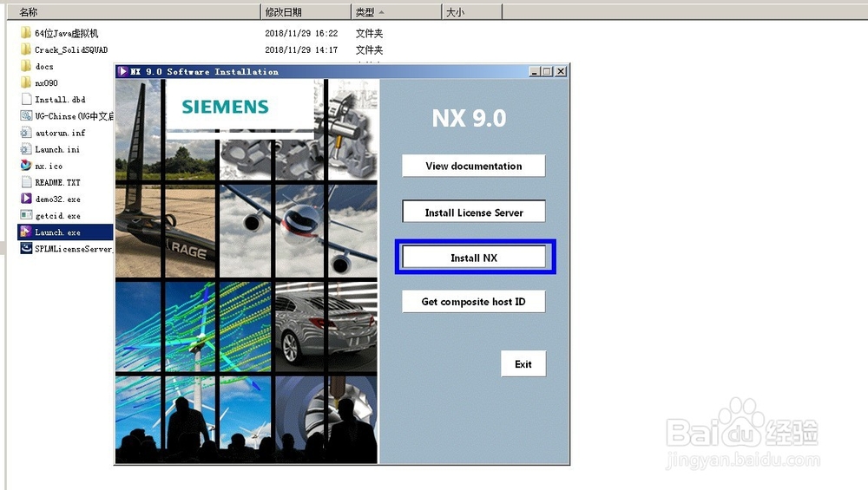Click the Launch.exe program icon
The image size is (868, 490).
coord(26,232)
